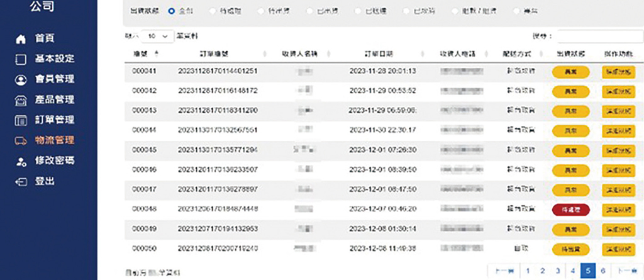This screenshot has height=280, width=644.
Task: Select the 產品管理 store icon
Action: [21, 100]
